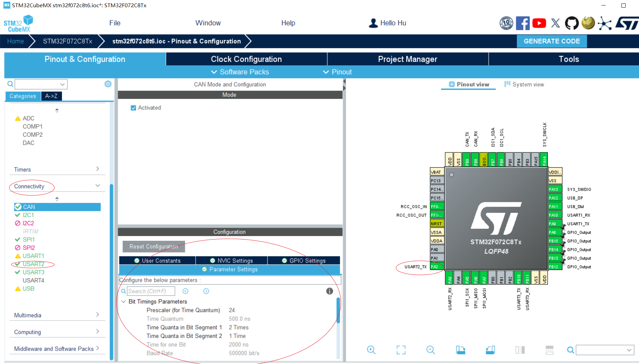
Task: Click the pin search magnifier icon
Action: (x=570, y=350)
